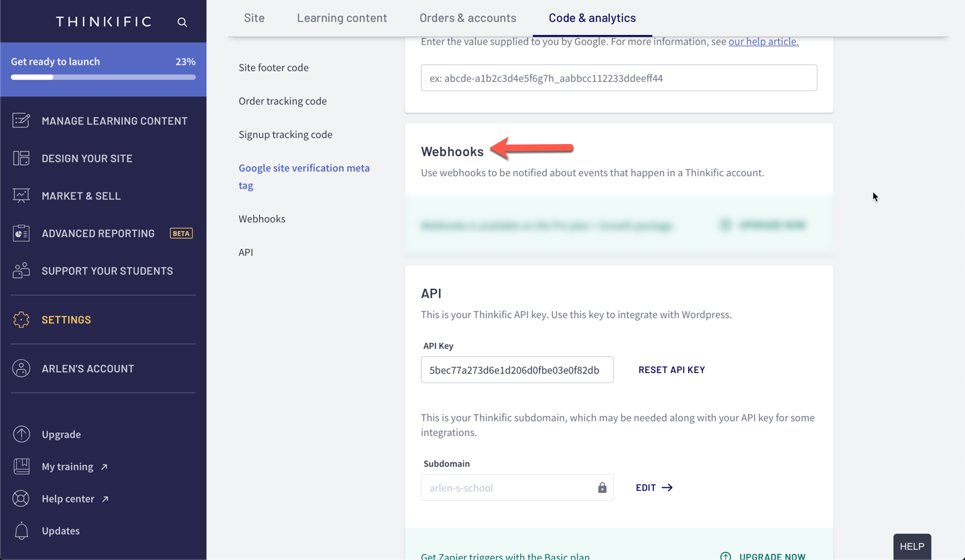This screenshot has width=965, height=560.
Task: Click the 23% launch progress value
Action: click(x=186, y=62)
